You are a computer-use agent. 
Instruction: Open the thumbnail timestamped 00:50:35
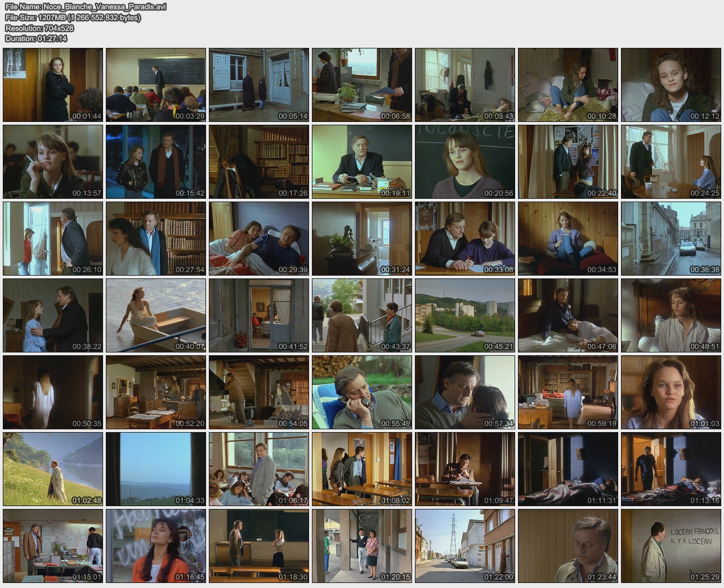click(53, 392)
